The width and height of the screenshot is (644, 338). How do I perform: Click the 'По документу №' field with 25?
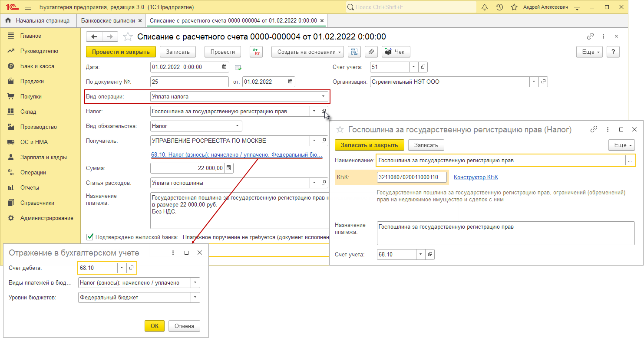(x=189, y=82)
